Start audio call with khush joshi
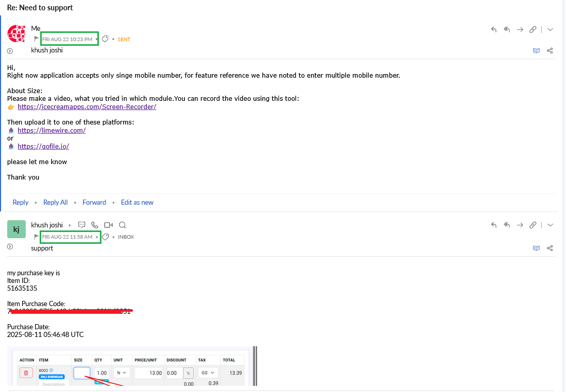 click(x=95, y=225)
